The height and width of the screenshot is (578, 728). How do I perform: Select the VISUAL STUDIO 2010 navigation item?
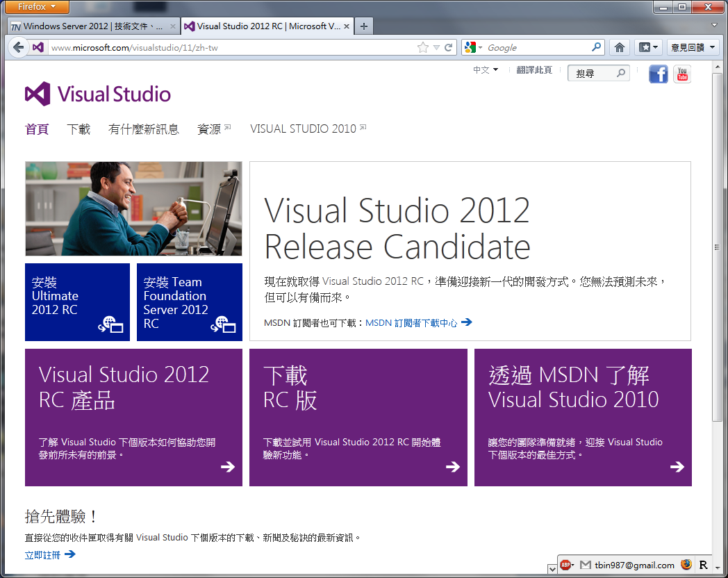click(308, 129)
